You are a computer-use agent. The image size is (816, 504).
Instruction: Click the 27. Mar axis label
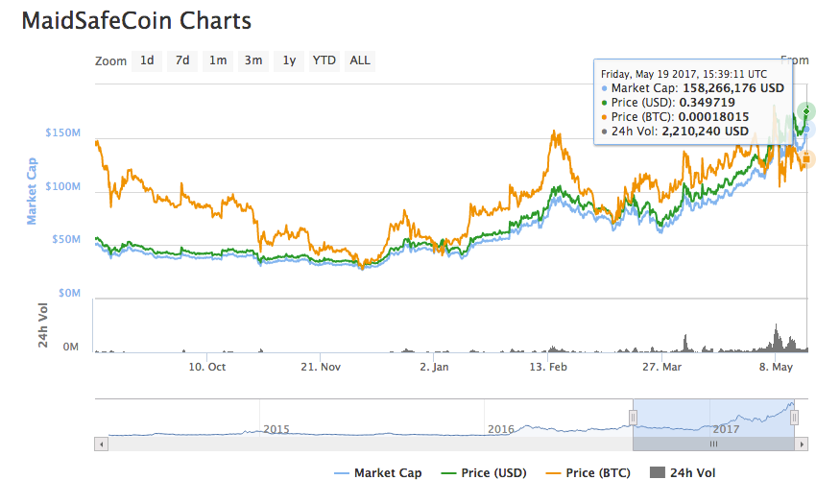click(x=661, y=367)
